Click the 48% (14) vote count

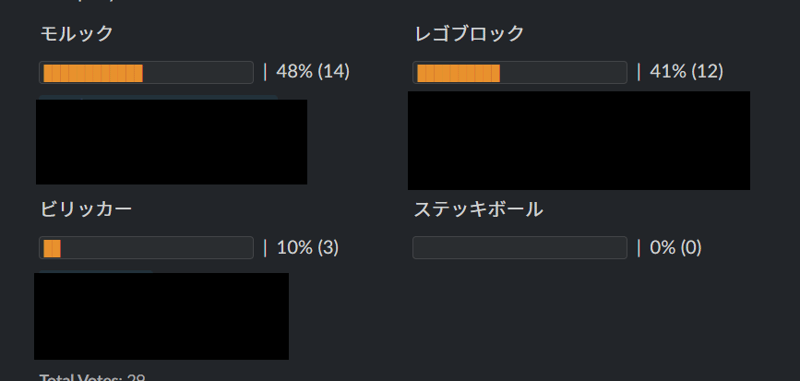[313, 72]
